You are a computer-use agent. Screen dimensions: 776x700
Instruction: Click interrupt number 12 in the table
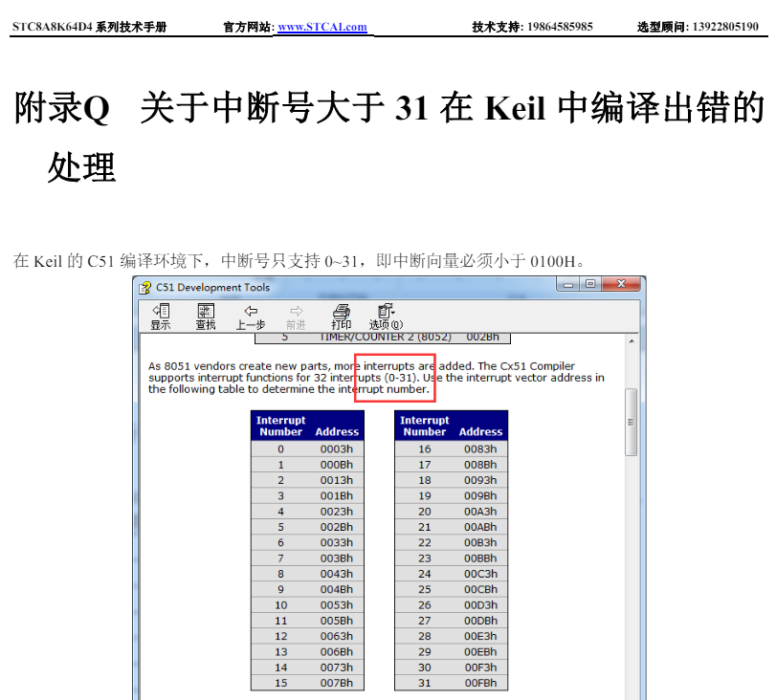tap(281, 636)
